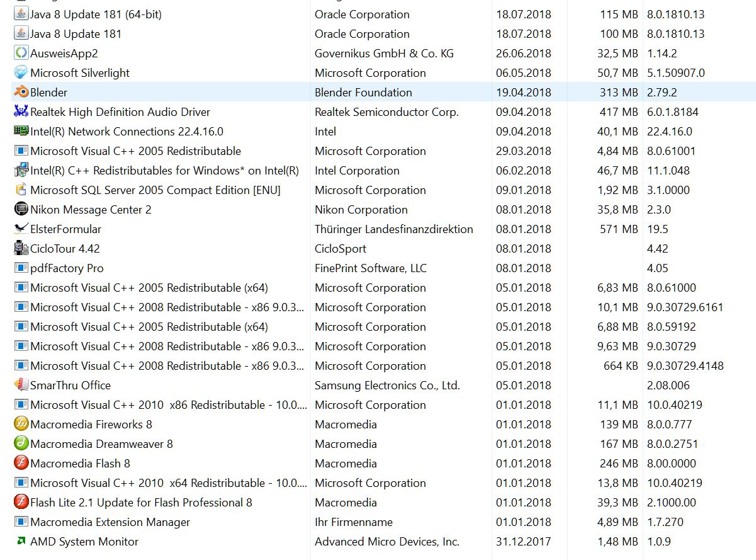
Task: Select Microsoft SQL Server 2005 Compact Edition [ENU]
Action: pos(155,190)
